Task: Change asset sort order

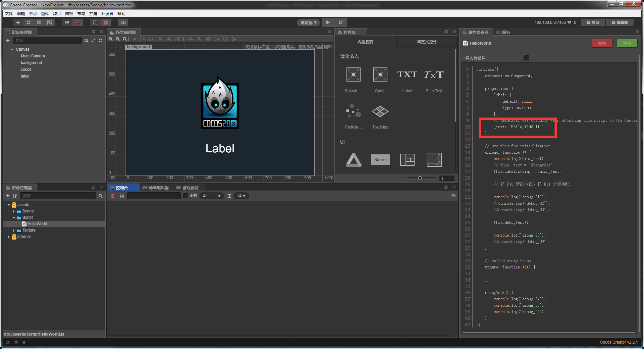Action: (x=15, y=196)
